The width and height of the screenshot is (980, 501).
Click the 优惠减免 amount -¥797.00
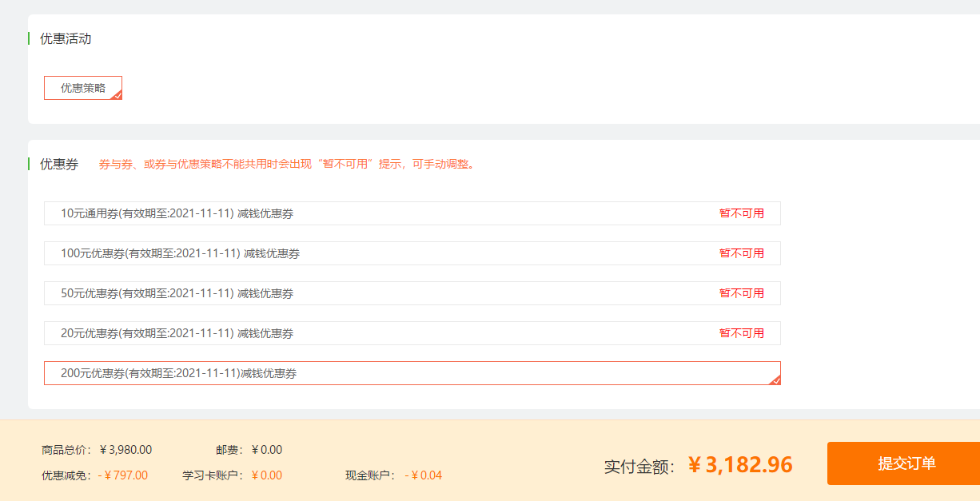[x=123, y=475]
